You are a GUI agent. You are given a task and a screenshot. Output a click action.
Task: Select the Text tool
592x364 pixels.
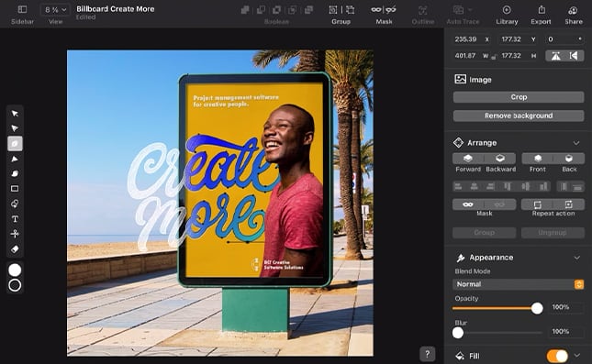pos(15,219)
